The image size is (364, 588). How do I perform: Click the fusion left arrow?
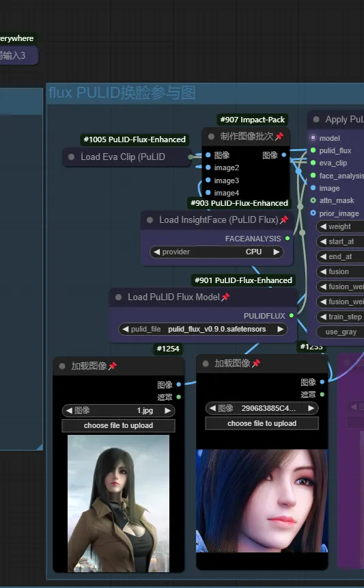click(323, 271)
